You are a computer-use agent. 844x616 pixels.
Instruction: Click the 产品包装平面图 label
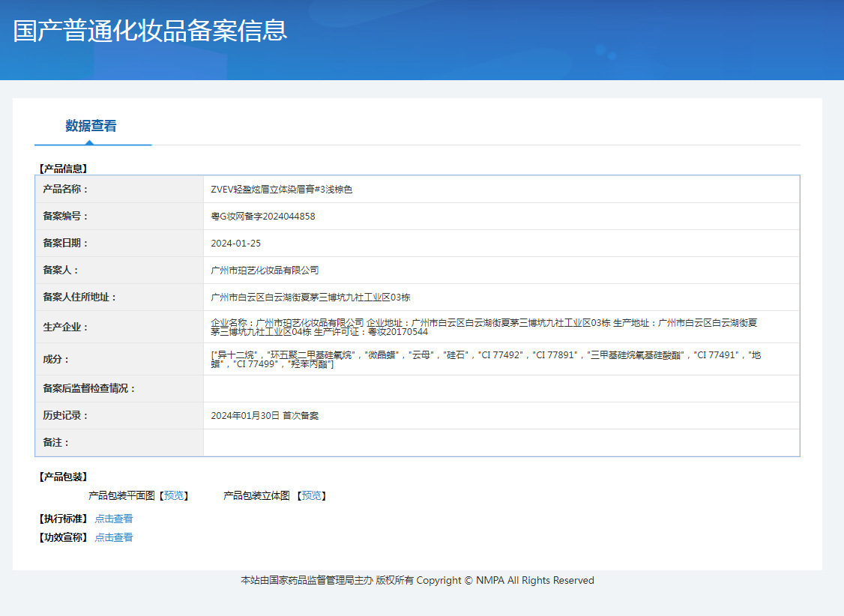click(121, 495)
